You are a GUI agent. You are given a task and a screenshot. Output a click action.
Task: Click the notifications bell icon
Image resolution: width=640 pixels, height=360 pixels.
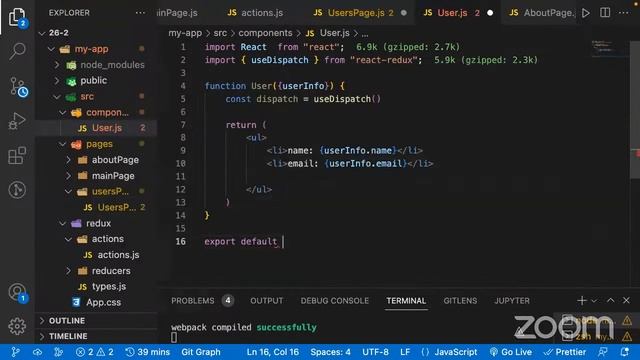coord(624,352)
